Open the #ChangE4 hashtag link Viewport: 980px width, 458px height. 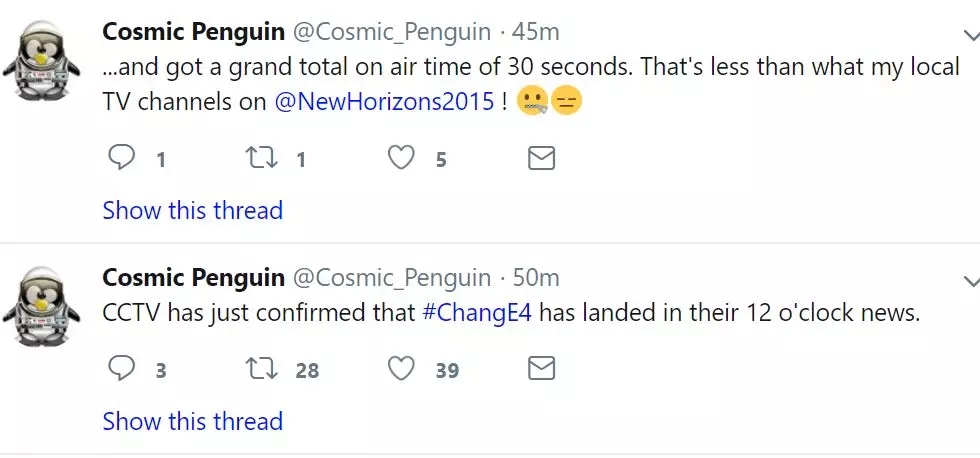[x=475, y=312]
